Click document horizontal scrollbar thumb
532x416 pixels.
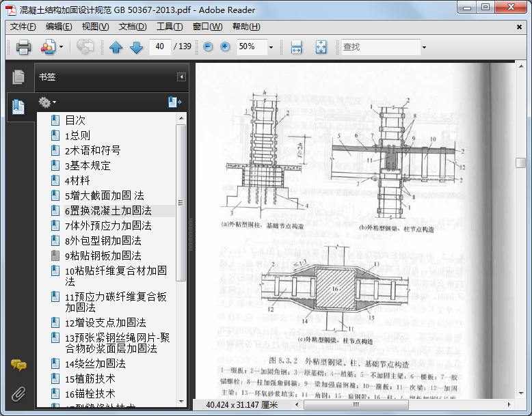click(x=356, y=404)
